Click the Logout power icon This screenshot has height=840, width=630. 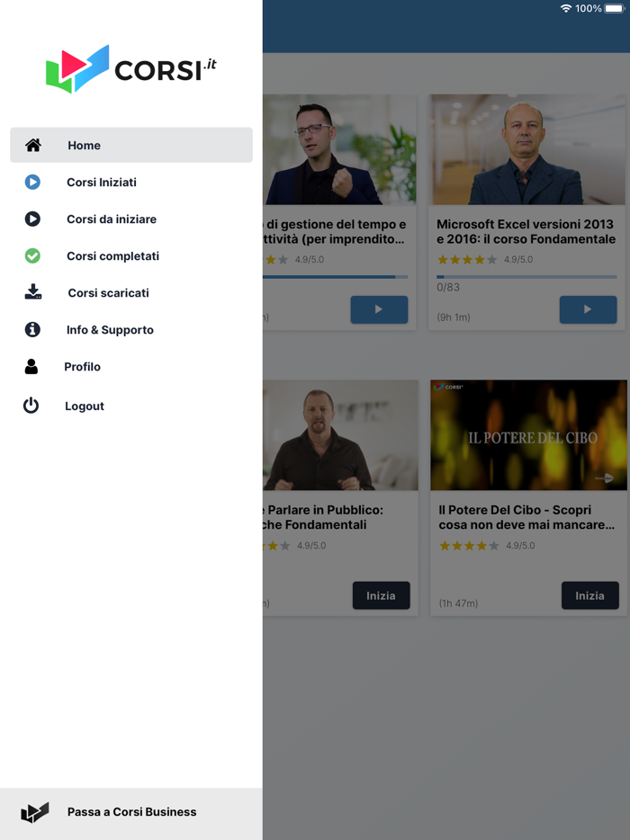[31, 406]
